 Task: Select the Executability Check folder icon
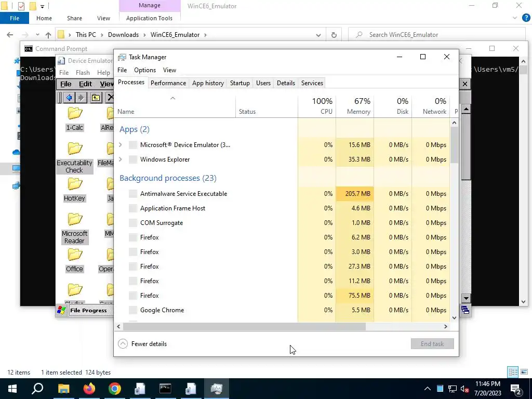[x=75, y=148]
